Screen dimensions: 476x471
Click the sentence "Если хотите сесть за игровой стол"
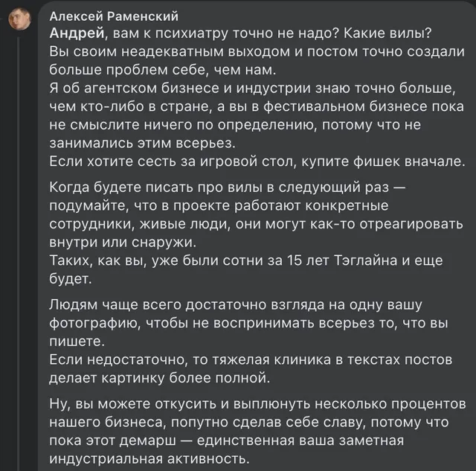click(257, 161)
